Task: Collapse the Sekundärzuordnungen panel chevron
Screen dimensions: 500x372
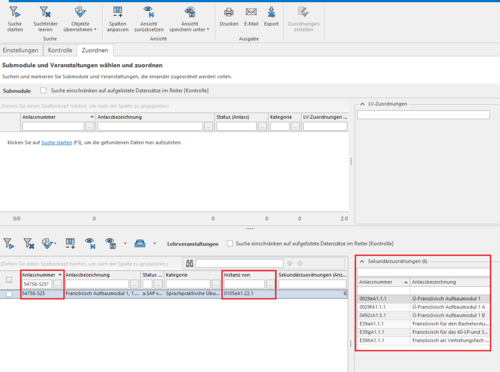Action: 362,261
